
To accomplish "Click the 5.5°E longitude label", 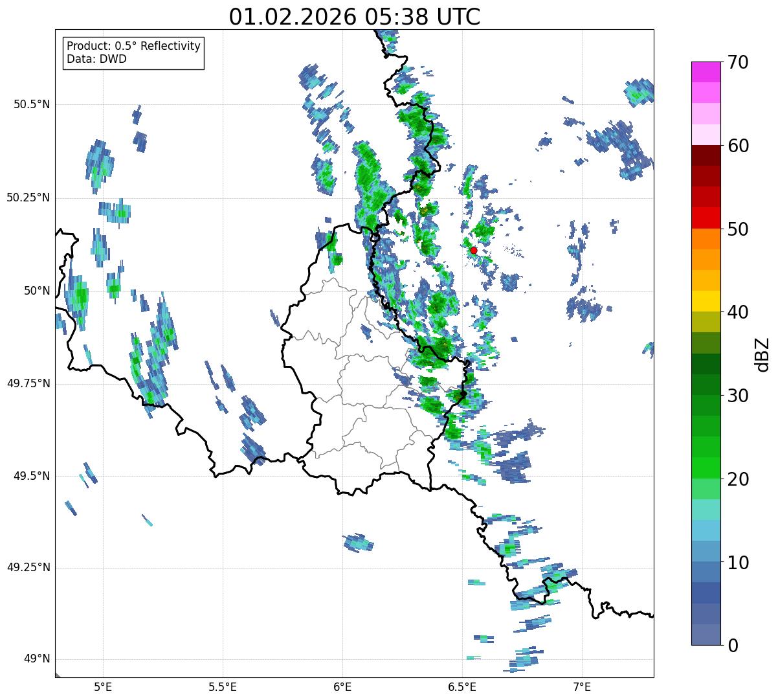I will (x=223, y=686).
